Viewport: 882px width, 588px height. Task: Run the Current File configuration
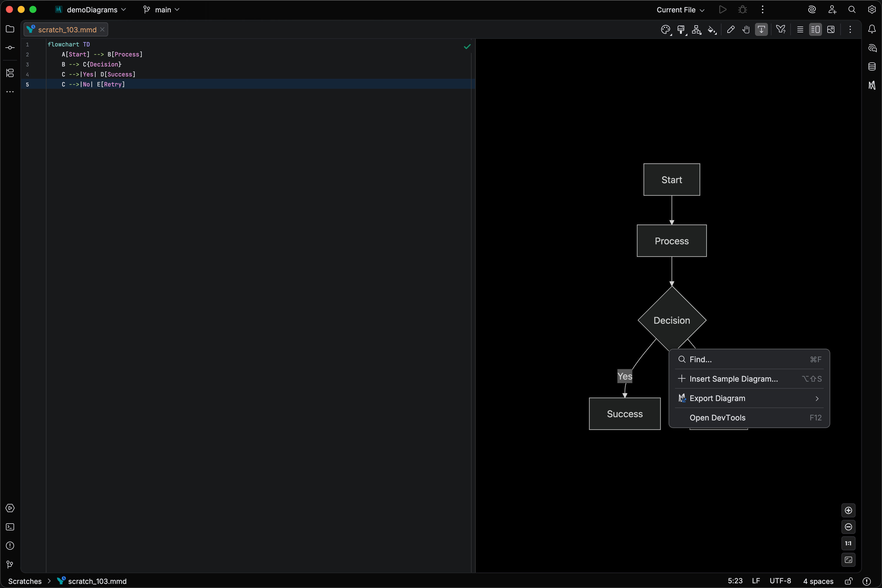click(723, 9)
